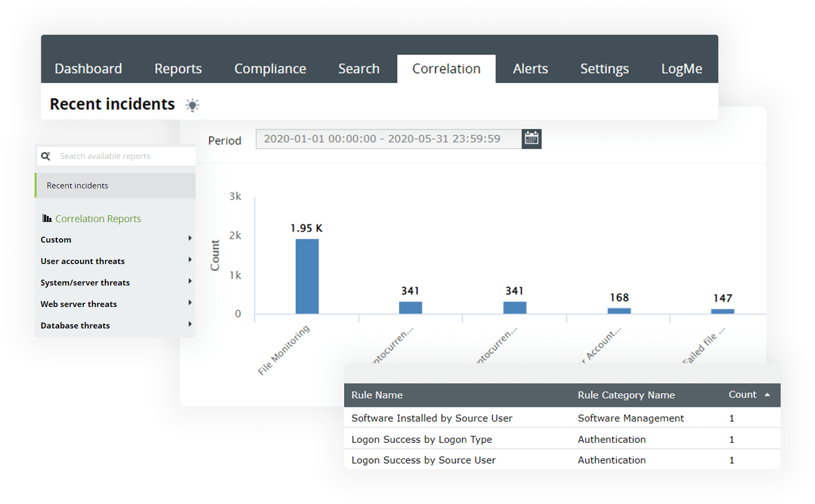Open the Alerts tab
815x504 pixels.
click(x=530, y=69)
